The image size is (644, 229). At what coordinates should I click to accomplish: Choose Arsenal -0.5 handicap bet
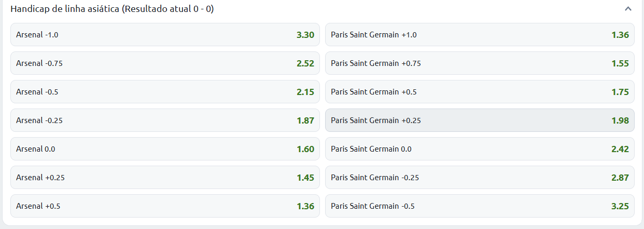point(165,92)
